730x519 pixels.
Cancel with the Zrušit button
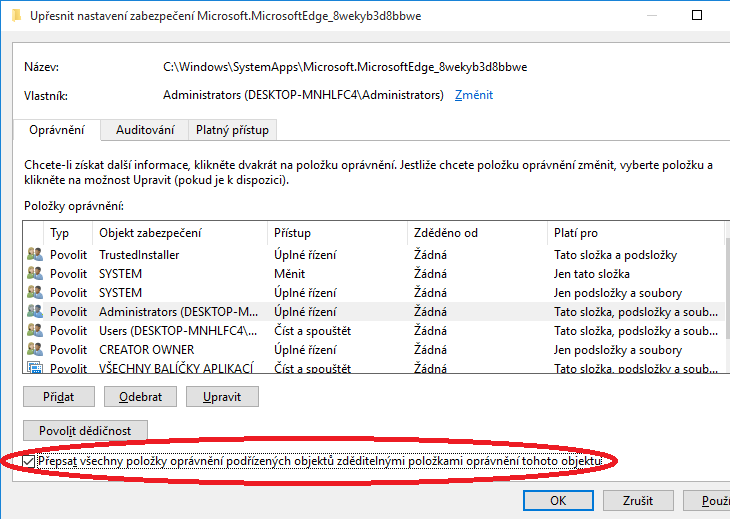pyautogui.click(x=638, y=501)
